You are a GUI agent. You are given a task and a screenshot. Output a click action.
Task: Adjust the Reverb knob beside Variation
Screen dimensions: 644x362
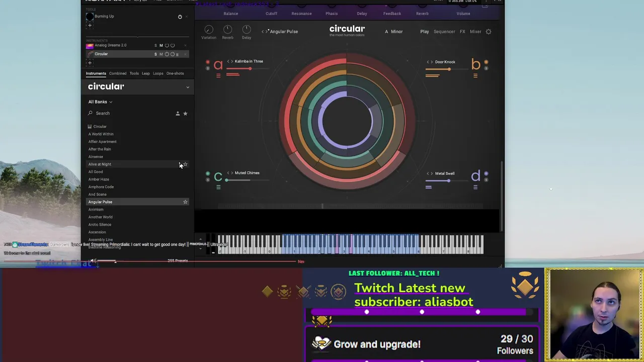click(x=227, y=30)
